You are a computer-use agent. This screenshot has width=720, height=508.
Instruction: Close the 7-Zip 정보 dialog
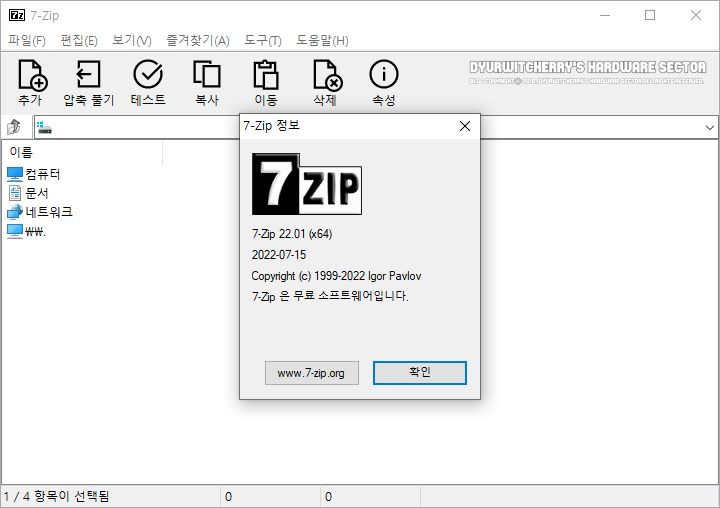click(x=465, y=126)
